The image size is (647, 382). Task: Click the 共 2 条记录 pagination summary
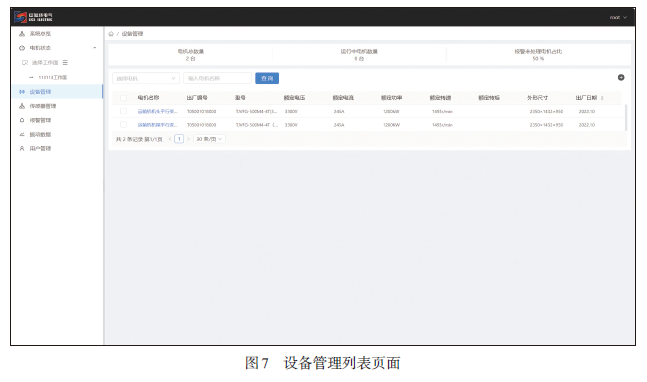point(139,139)
